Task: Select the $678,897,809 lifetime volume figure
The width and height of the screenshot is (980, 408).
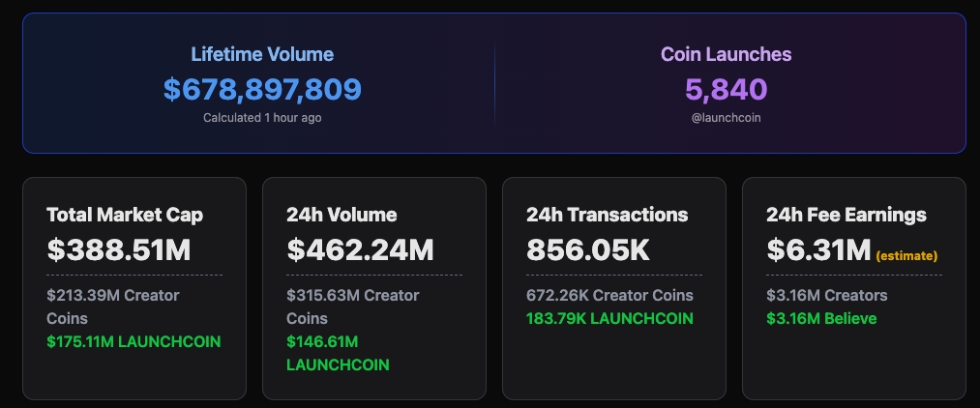Action: (262, 89)
